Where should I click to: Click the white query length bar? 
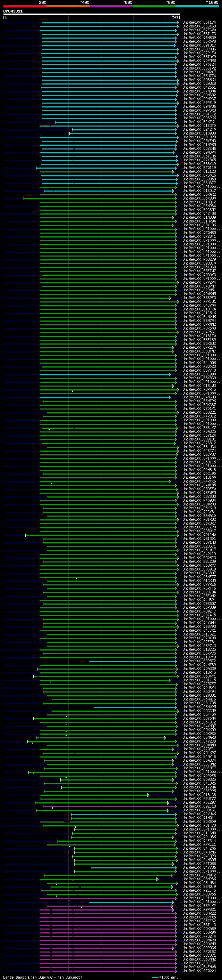pos(91,14)
